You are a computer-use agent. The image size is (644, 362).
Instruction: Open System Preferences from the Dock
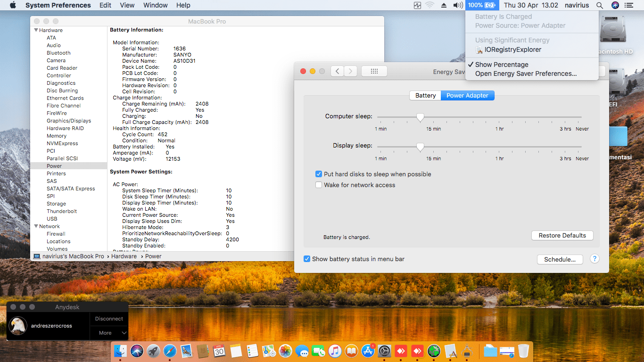click(385, 351)
